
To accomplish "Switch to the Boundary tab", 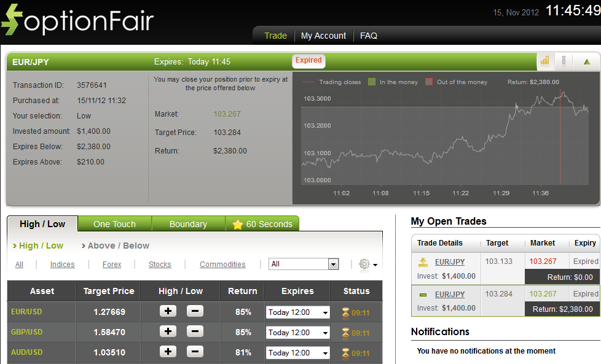I will coord(188,224).
